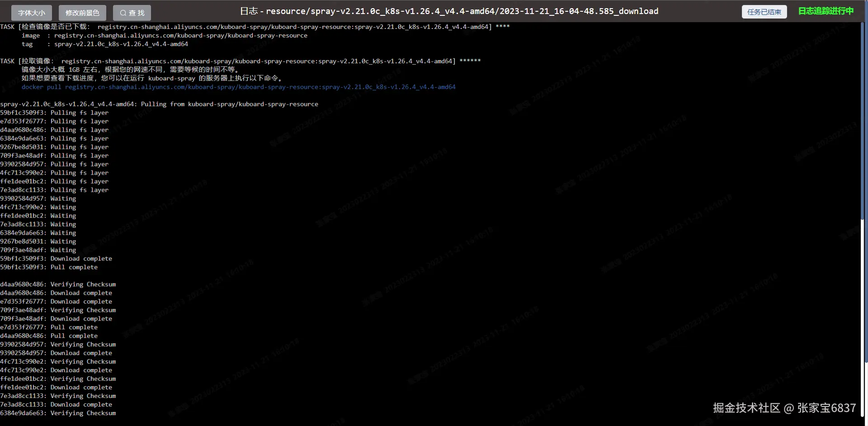Select 'ffe1dee01bc2: Download complete' line
The width and height of the screenshot is (868, 426).
point(56,388)
